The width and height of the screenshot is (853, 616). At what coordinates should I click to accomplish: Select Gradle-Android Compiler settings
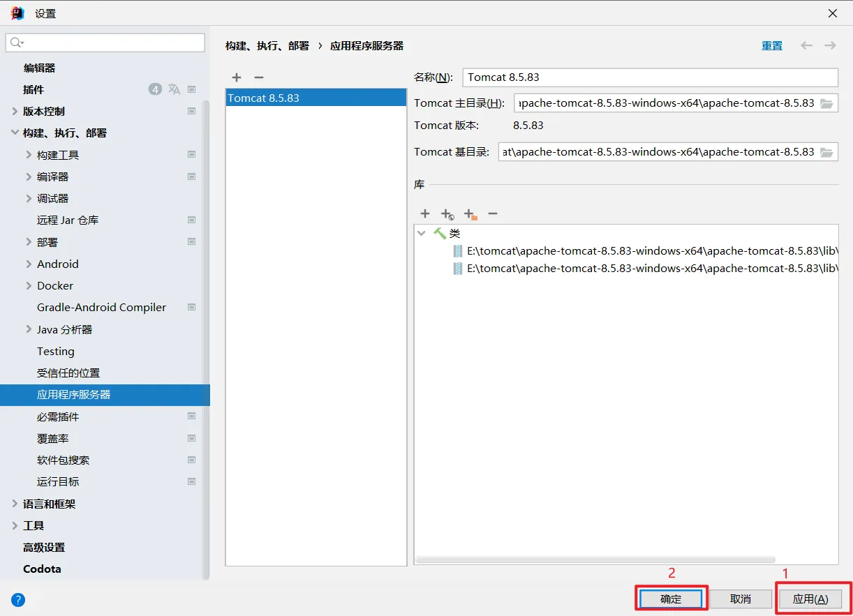point(101,307)
